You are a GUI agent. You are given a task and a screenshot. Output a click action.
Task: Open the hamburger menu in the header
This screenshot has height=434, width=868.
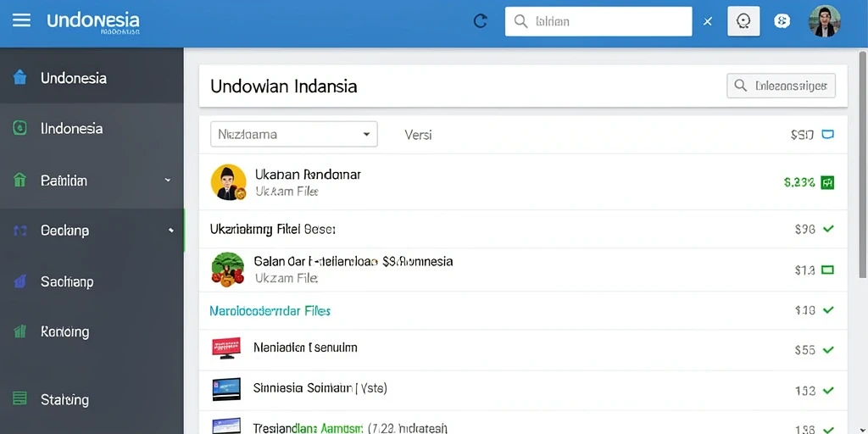click(21, 21)
